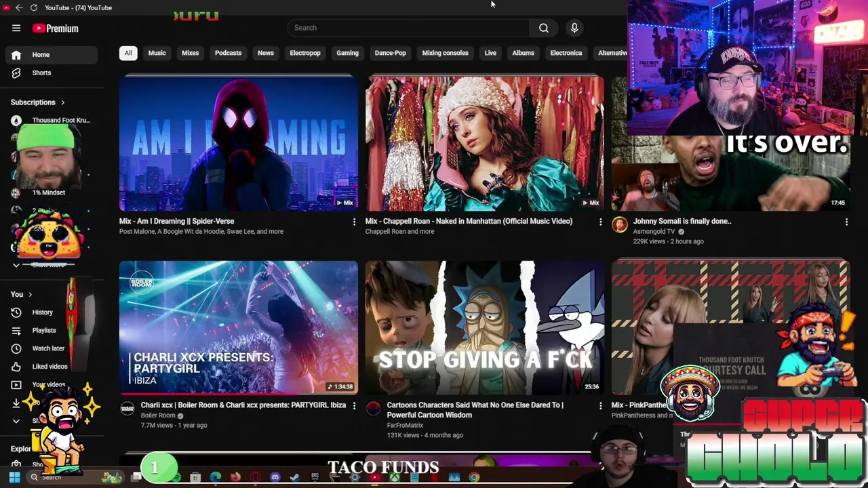Click the browser back arrow
The height and width of the screenshot is (488, 868).
19,7
